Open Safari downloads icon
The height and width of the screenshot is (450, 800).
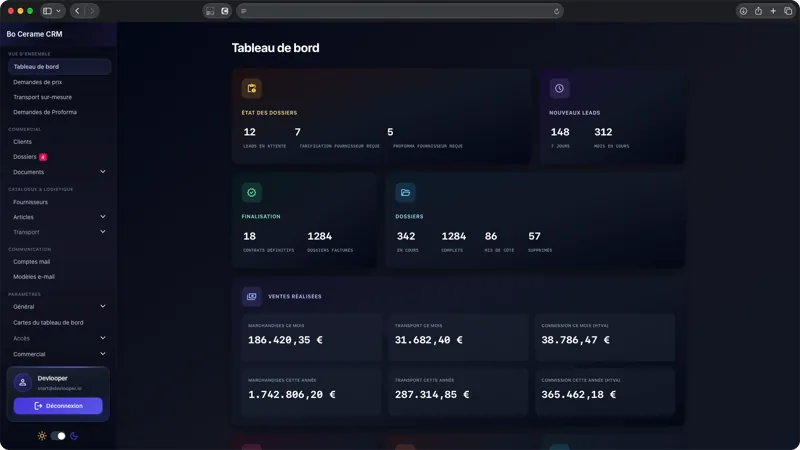(743, 11)
